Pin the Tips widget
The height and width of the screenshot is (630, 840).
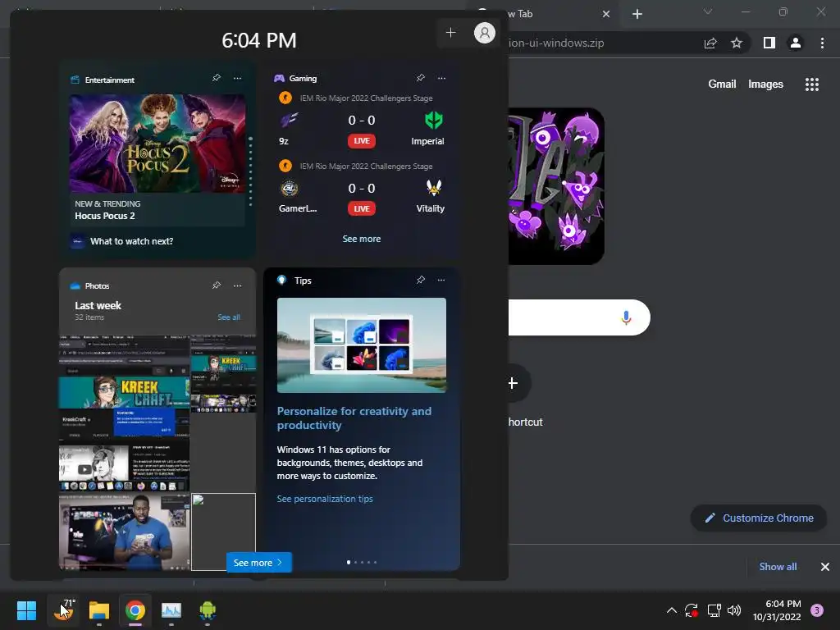click(x=421, y=281)
